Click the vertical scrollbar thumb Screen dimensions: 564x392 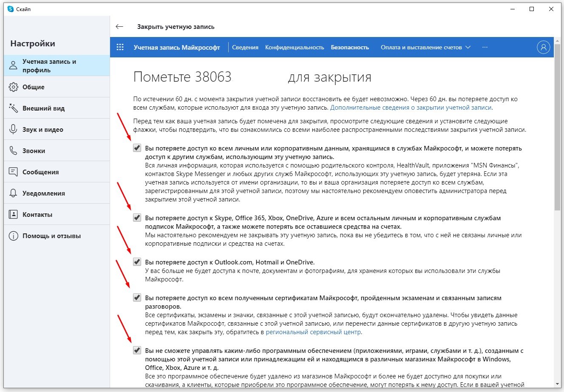click(x=557, y=128)
